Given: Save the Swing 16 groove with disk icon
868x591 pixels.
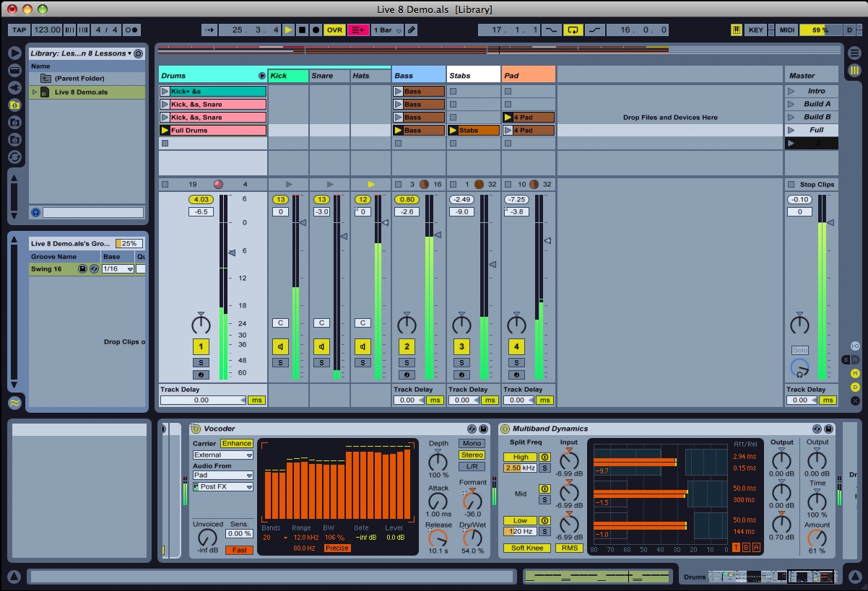Looking at the screenshot, I should tap(82, 268).
